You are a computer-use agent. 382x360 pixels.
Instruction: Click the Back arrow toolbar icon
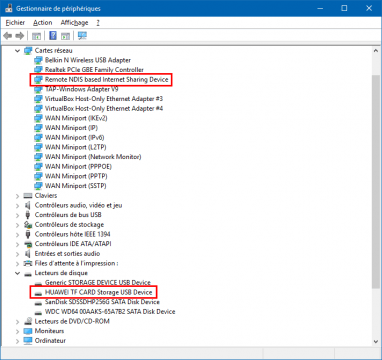click(x=8, y=36)
